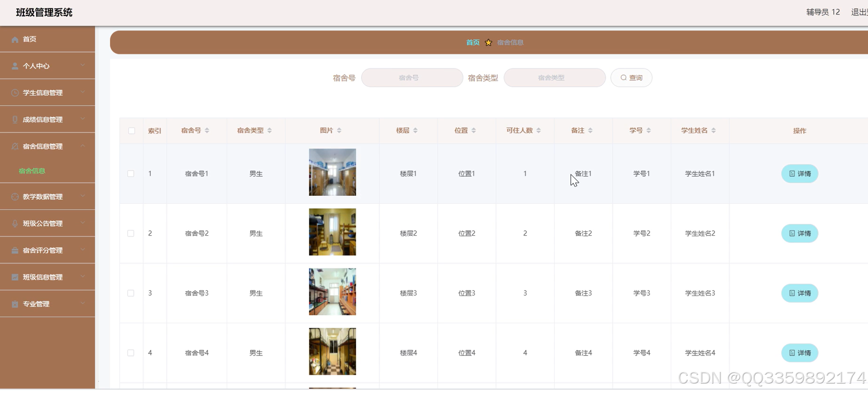Click the icon next to 教学数据管理
This screenshot has height=393, width=868.
coord(15,197)
